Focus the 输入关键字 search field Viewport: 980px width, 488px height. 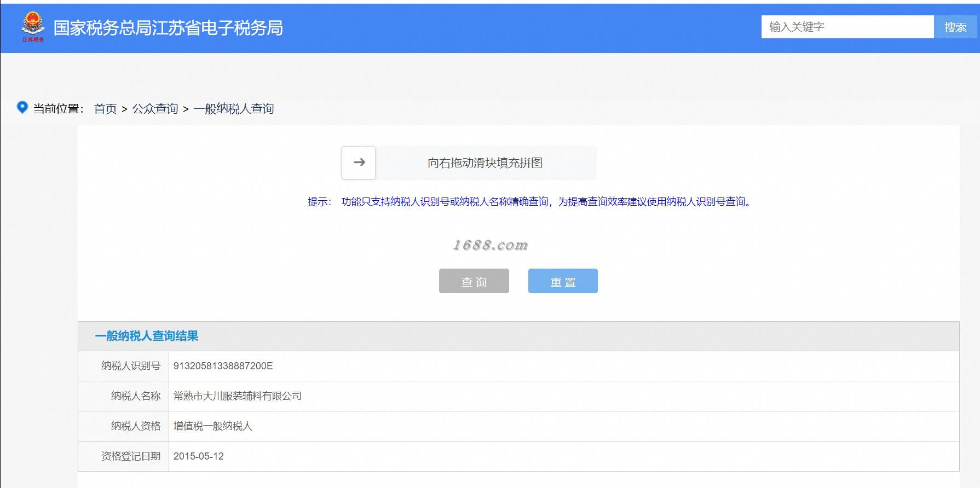tap(847, 27)
